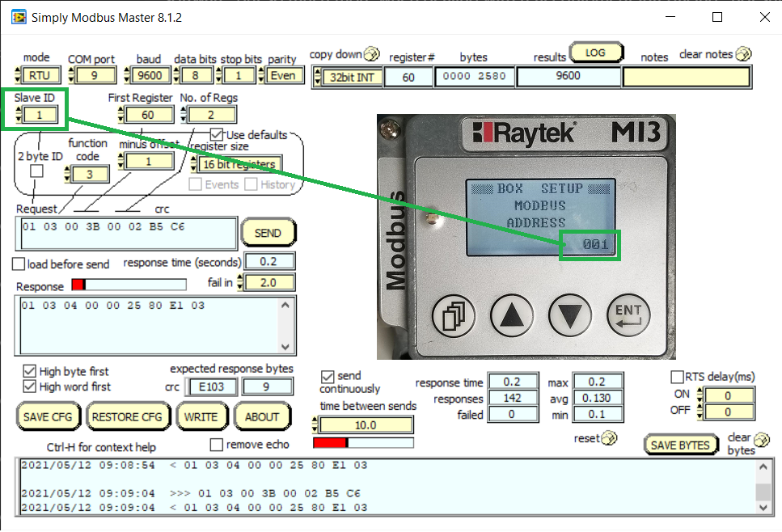Click the minus offset field
Screen dimensions: 782x532
pos(149,162)
